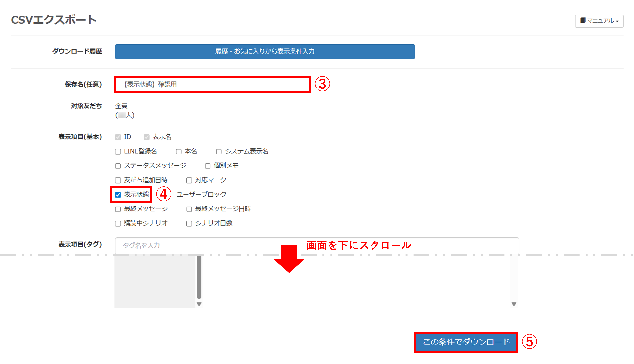634x364 pixels.
Task: Click the 保存名(任意) text field
Action: coord(212,84)
